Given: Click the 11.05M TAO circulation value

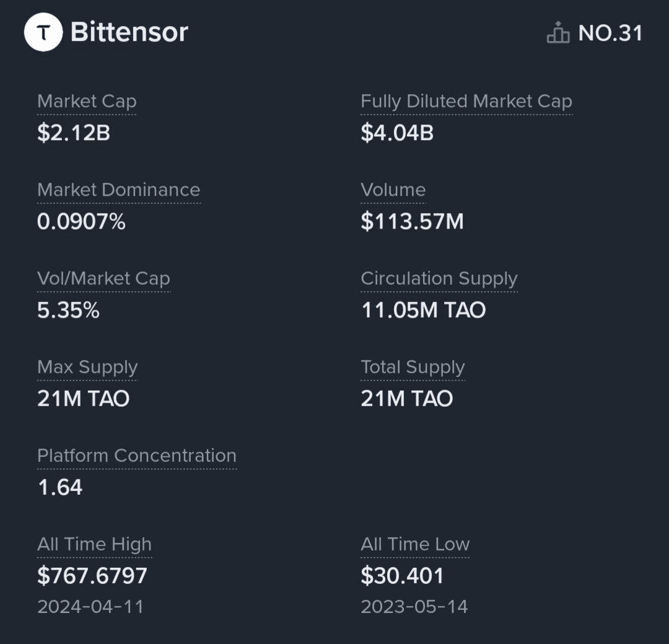Looking at the screenshot, I should (x=423, y=310).
